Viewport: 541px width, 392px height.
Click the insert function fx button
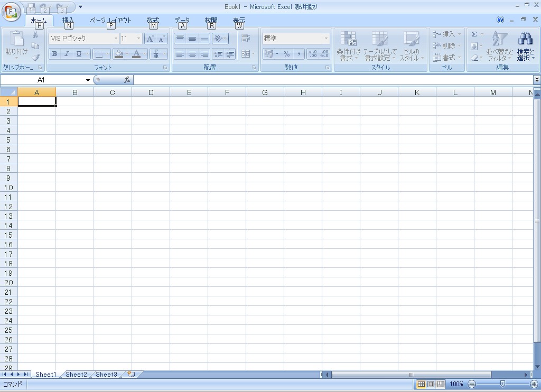point(127,80)
